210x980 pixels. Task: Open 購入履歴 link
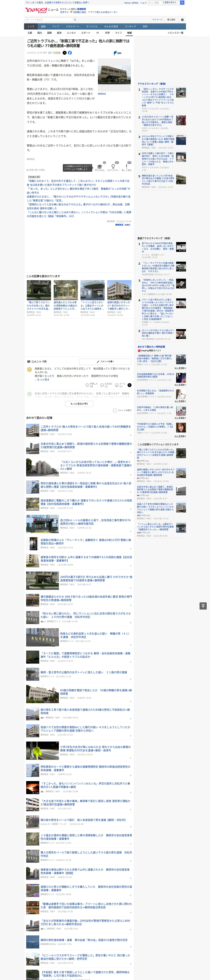click(x=171, y=19)
